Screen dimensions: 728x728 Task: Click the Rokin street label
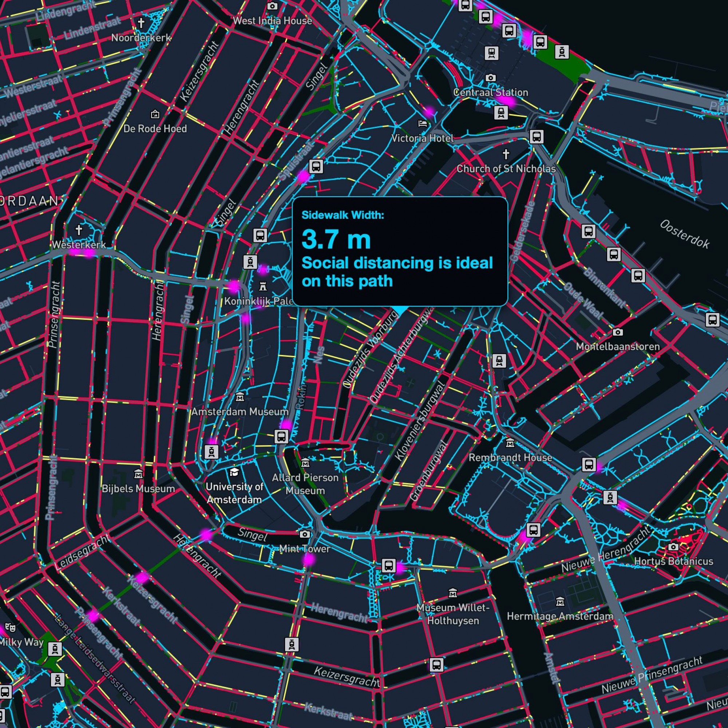click(x=301, y=397)
